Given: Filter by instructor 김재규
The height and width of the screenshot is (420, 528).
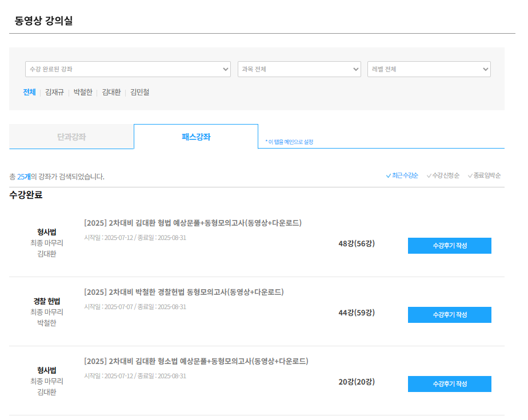Looking at the screenshot, I should pyautogui.click(x=54, y=92).
